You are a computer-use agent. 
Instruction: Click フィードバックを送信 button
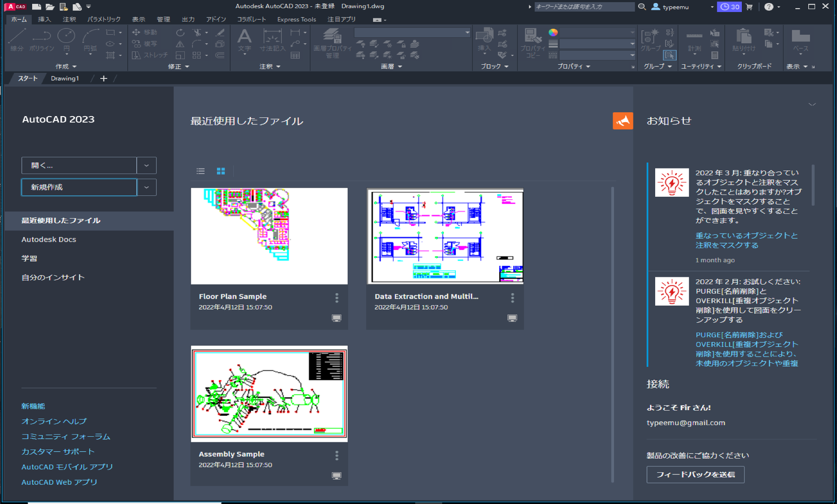pyautogui.click(x=695, y=474)
